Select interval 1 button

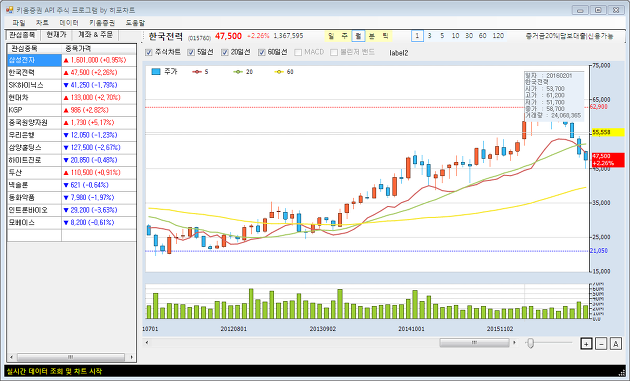click(417, 36)
